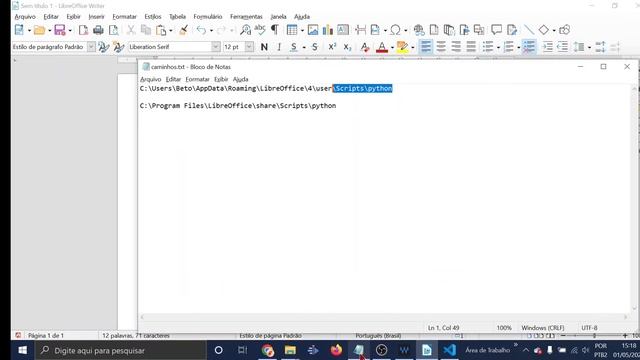Center align text button
Image resolution: width=640 pixels, height=360 pixels.
point(441,47)
